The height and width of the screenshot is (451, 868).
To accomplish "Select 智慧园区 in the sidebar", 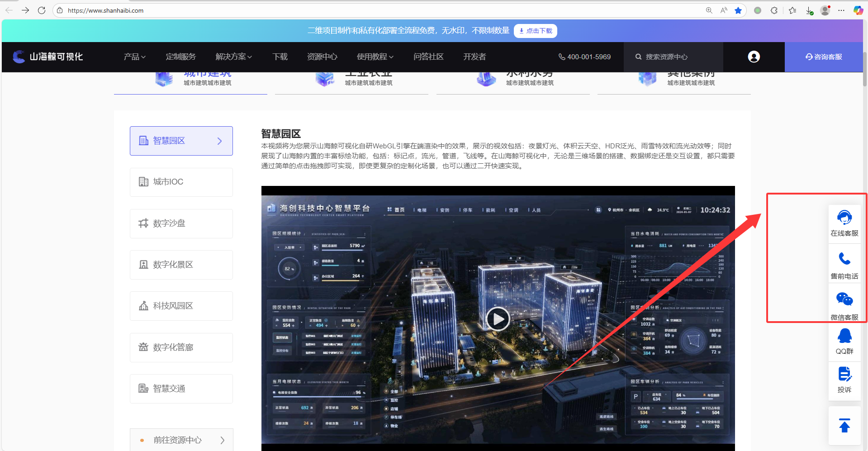I will pos(181,141).
